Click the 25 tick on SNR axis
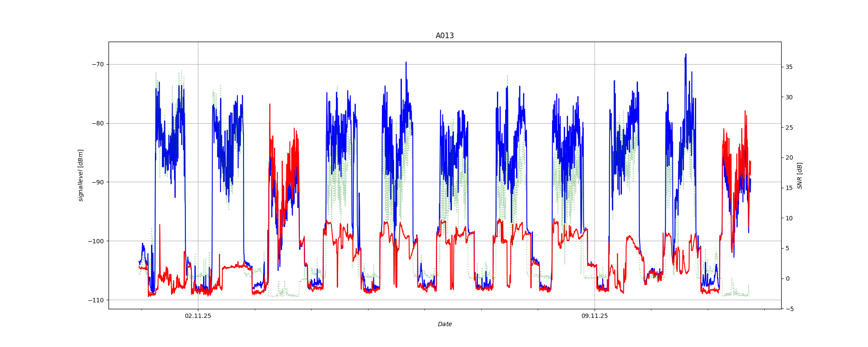Viewport: 868px width, 347px height. [x=789, y=128]
